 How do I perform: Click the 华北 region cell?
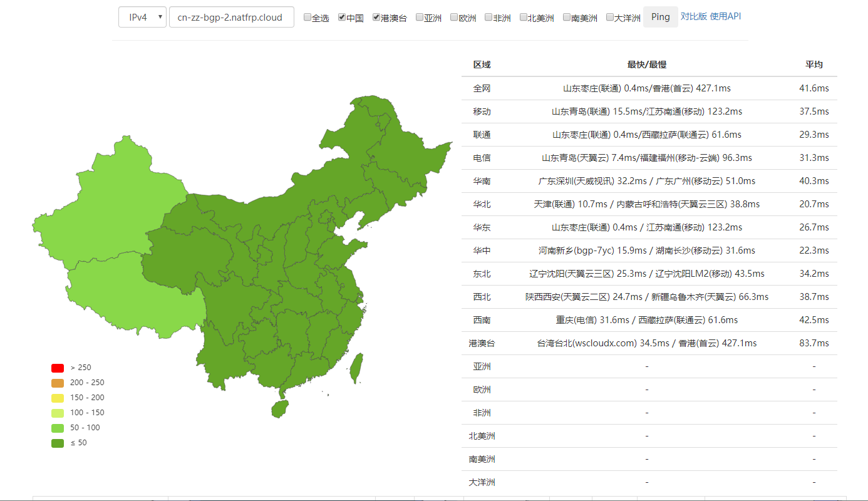pyautogui.click(x=482, y=204)
